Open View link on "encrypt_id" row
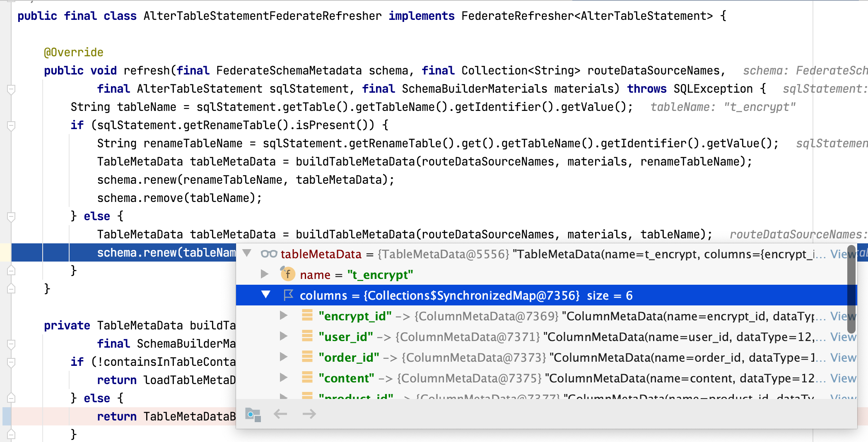Screen dimensions: 868x442 tap(843, 316)
